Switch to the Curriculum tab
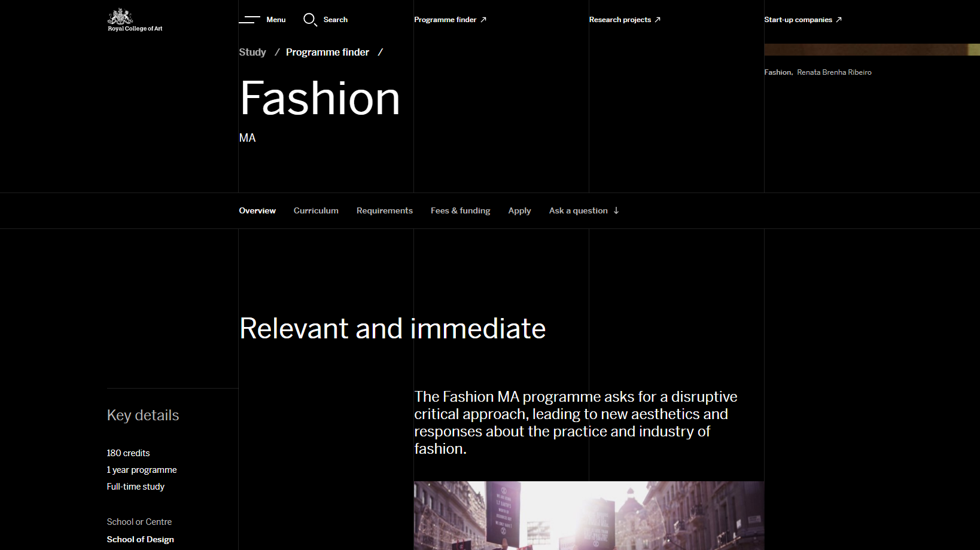 [316, 210]
